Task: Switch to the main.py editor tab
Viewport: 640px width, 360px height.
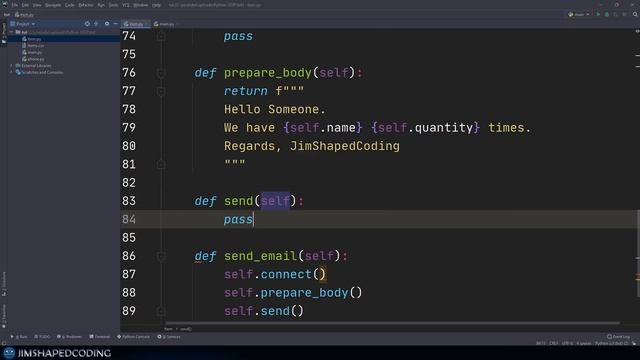Action: coord(165,24)
